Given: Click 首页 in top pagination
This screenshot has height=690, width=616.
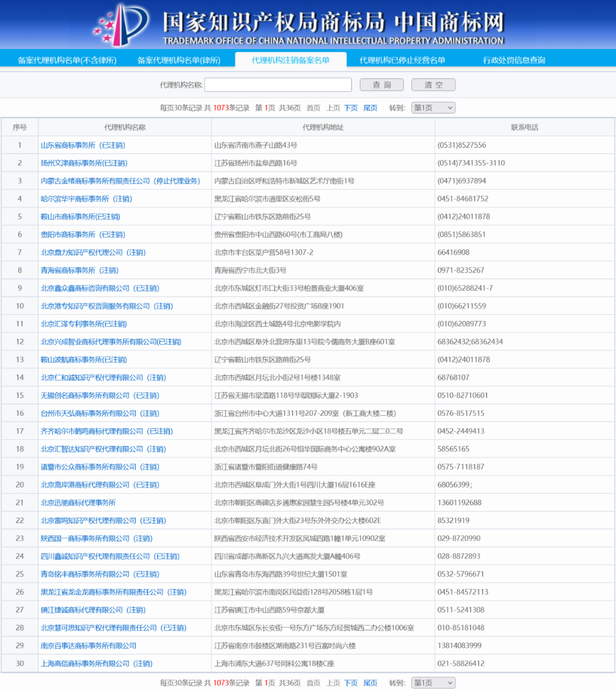Looking at the screenshot, I should click(x=313, y=108).
